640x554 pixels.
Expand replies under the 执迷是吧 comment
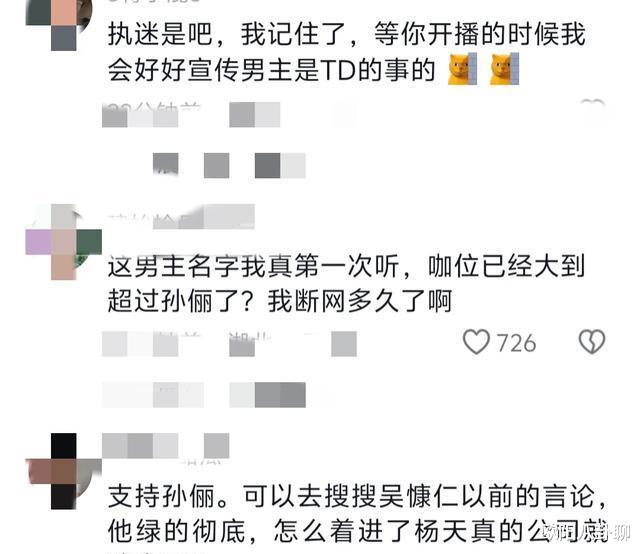[229, 166]
